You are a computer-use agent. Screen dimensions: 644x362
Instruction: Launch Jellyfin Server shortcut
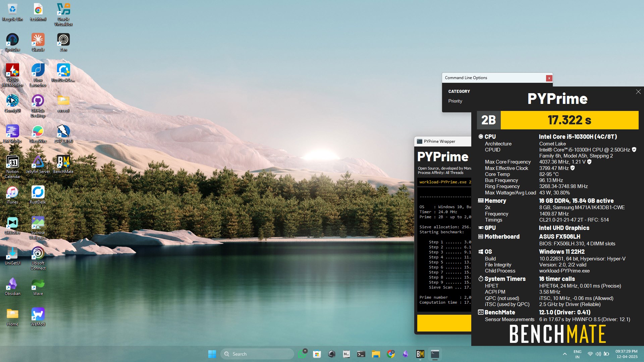click(38, 165)
